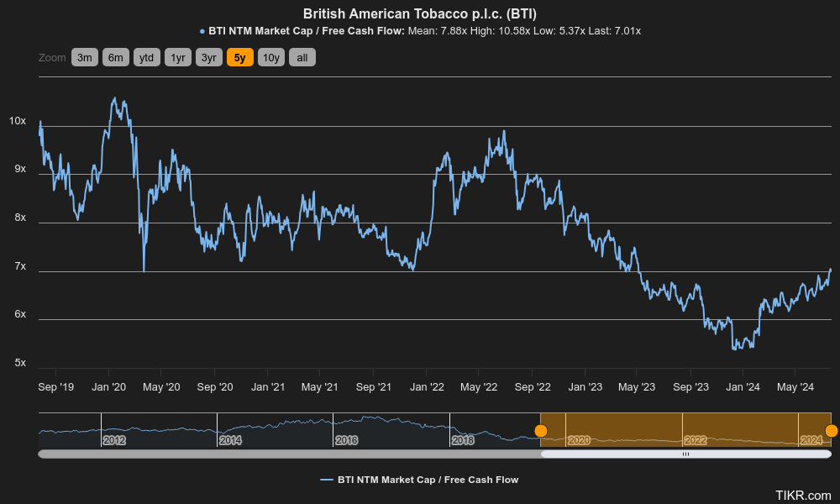Viewport: 840px width, 504px height.
Task: Grab the right orange navigator handle
Action: click(831, 431)
